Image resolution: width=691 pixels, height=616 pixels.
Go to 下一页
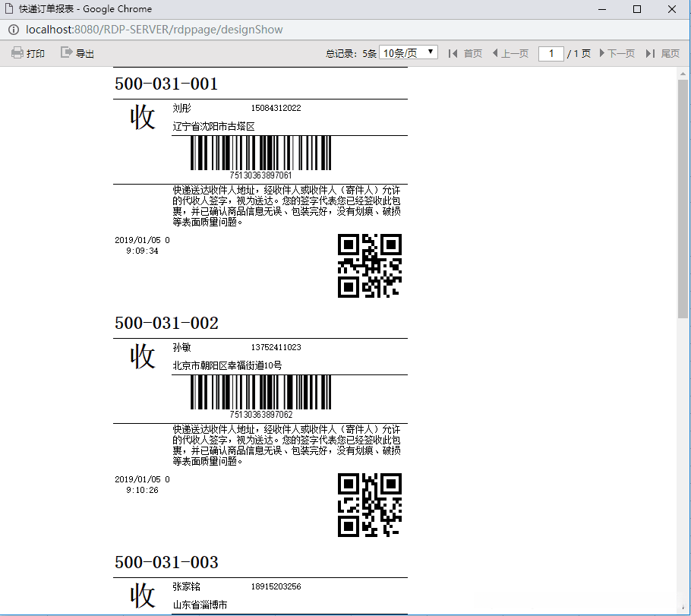621,53
